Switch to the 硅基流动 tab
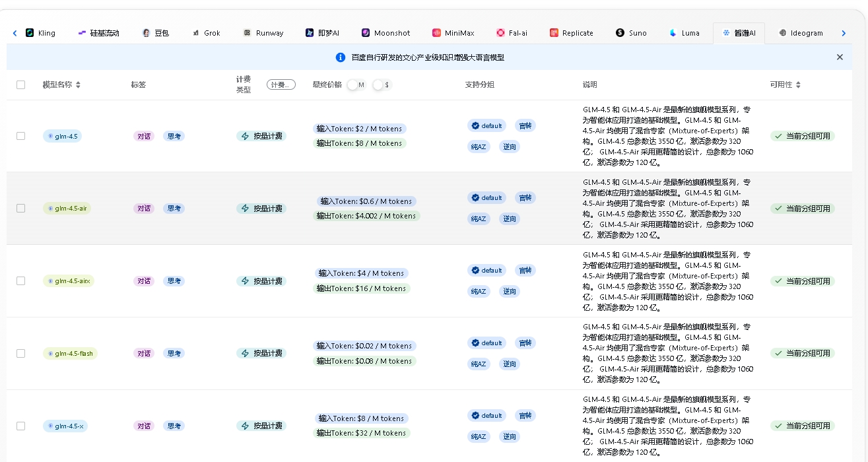This screenshot has width=868, height=462. tap(98, 33)
